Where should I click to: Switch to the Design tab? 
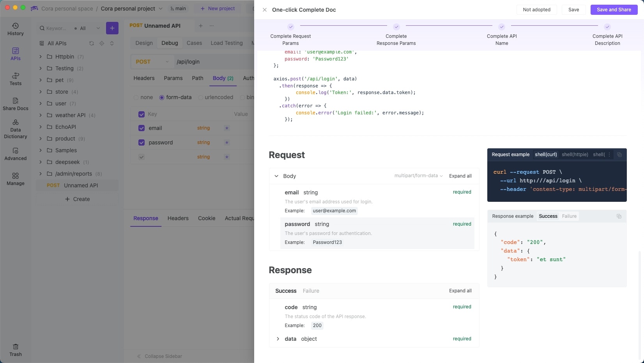pyautogui.click(x=144, y=43)
